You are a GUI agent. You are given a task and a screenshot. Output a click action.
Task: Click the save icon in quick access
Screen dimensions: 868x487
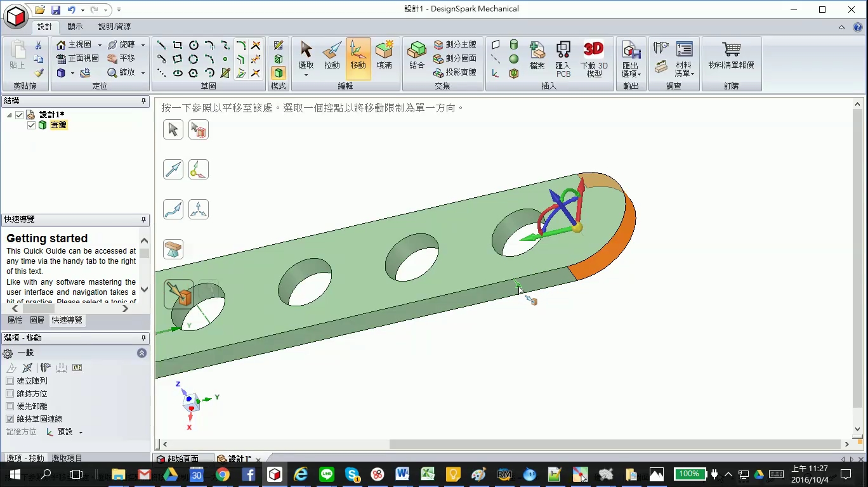pos(56,10)
